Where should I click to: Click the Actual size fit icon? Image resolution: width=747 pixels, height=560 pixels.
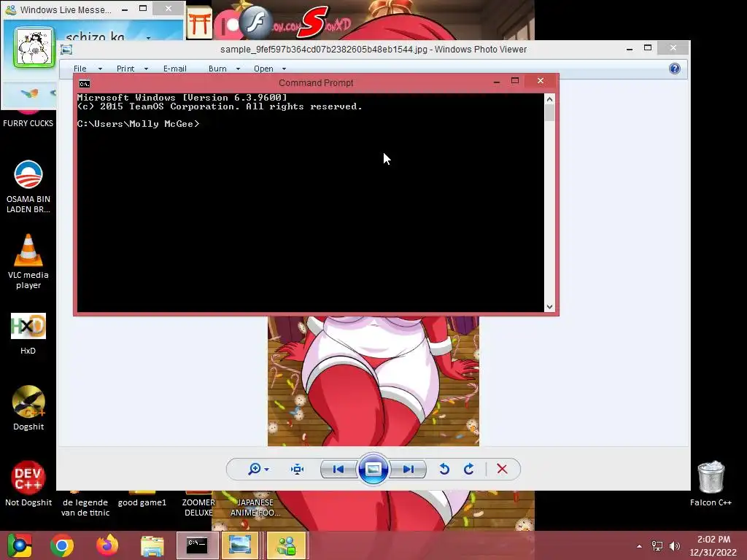pyautogui.click(x=298, y=469)
